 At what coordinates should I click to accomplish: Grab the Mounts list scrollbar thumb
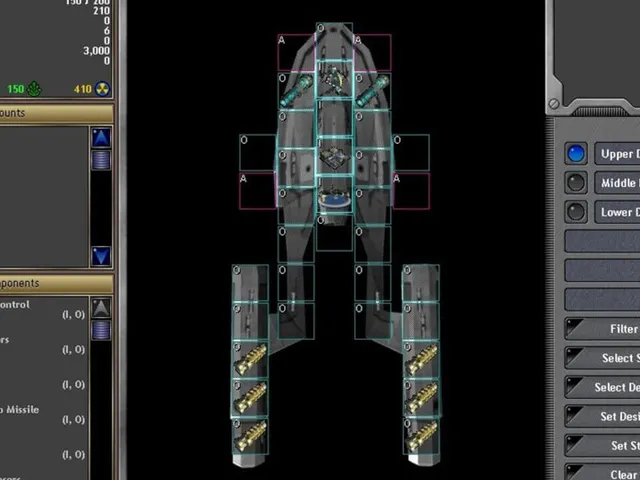pos(101,160)
